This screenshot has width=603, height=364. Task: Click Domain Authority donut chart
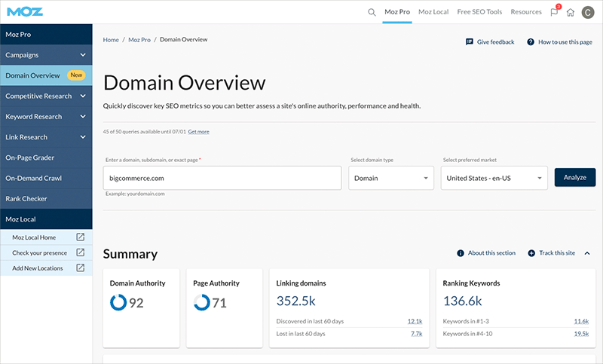pos(118,302)
